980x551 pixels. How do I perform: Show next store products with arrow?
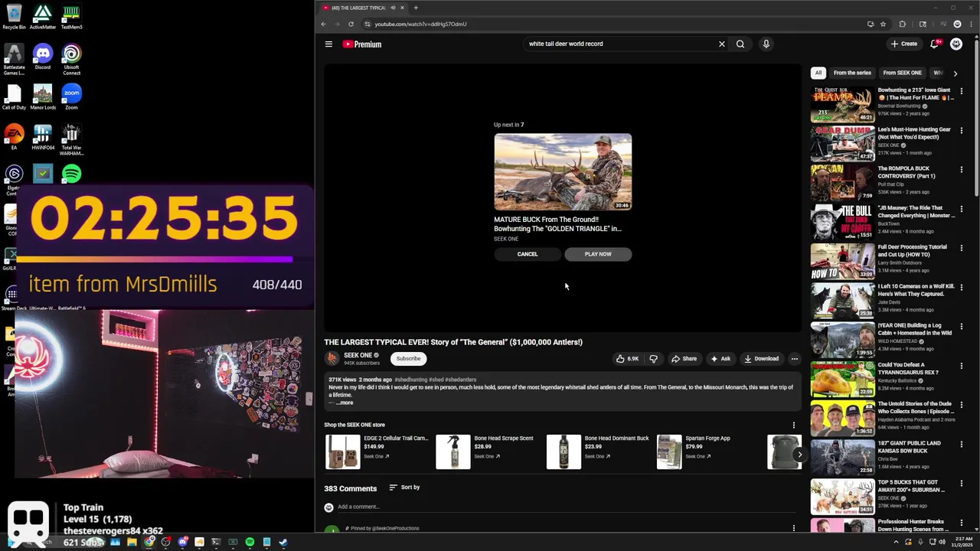(799, 455)
